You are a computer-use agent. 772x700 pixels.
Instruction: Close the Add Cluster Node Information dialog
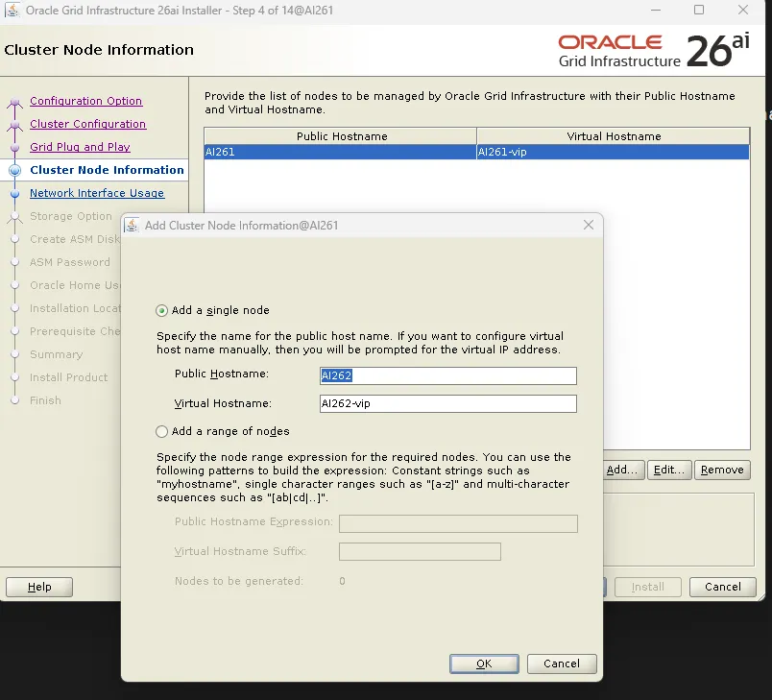(x=589, y=225)
